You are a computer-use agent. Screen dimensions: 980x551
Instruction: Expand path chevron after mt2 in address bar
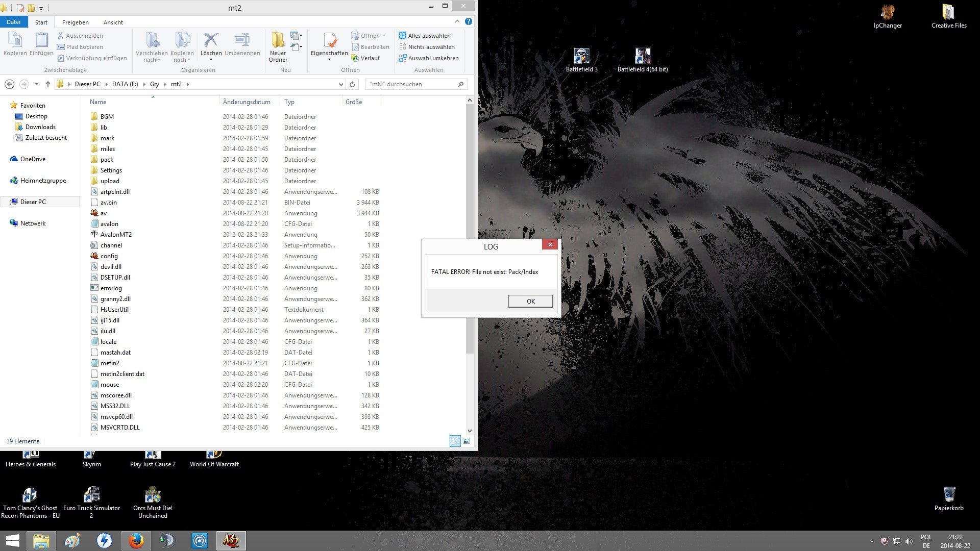[x=187, y=84]
